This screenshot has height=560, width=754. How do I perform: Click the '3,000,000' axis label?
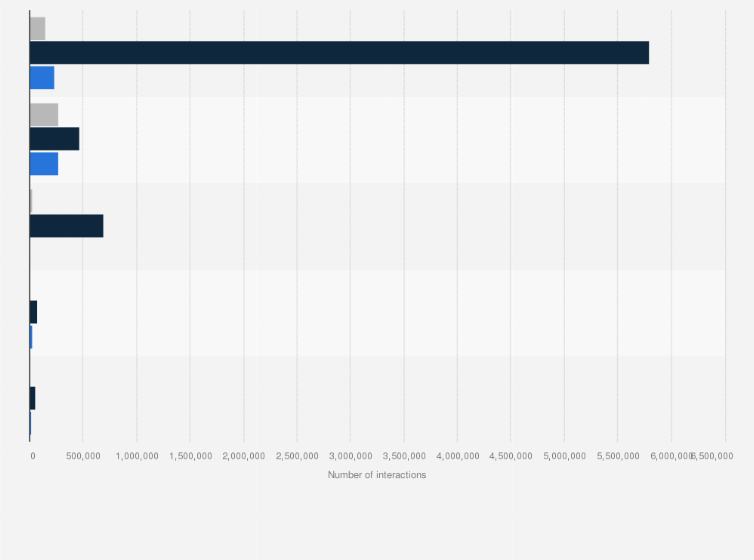point(351,456)
